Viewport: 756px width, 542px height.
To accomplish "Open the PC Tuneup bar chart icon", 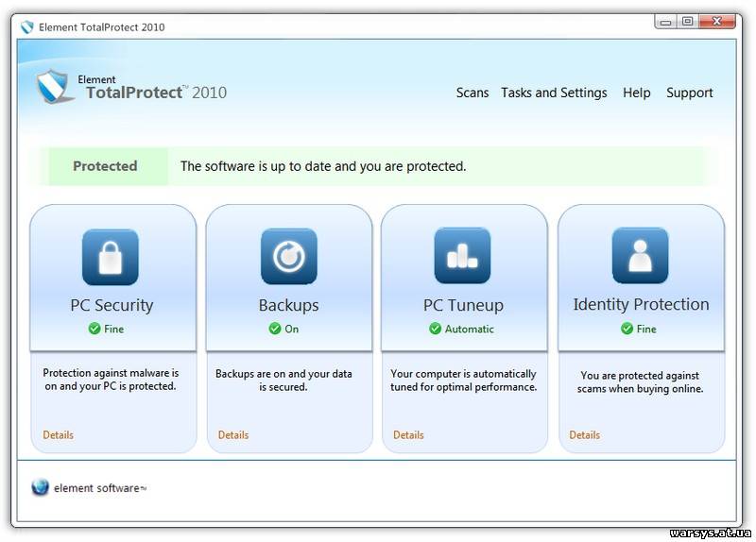I will [x=462, y=255].
